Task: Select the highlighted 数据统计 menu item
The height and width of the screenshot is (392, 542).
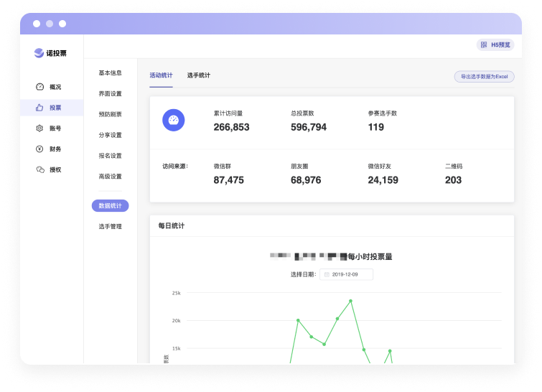Action: [x=110, y=206]
